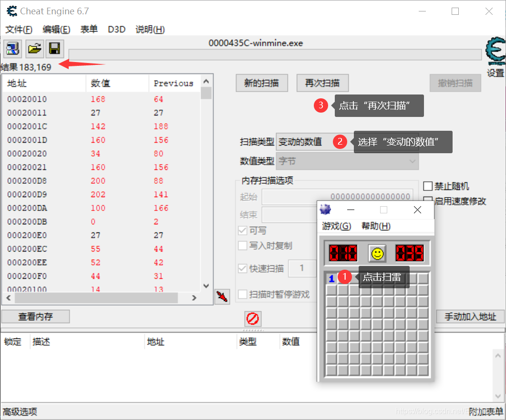
Task: Click the 手动加入地址 button
Action: pyautogui.click(x=470, y=316)
